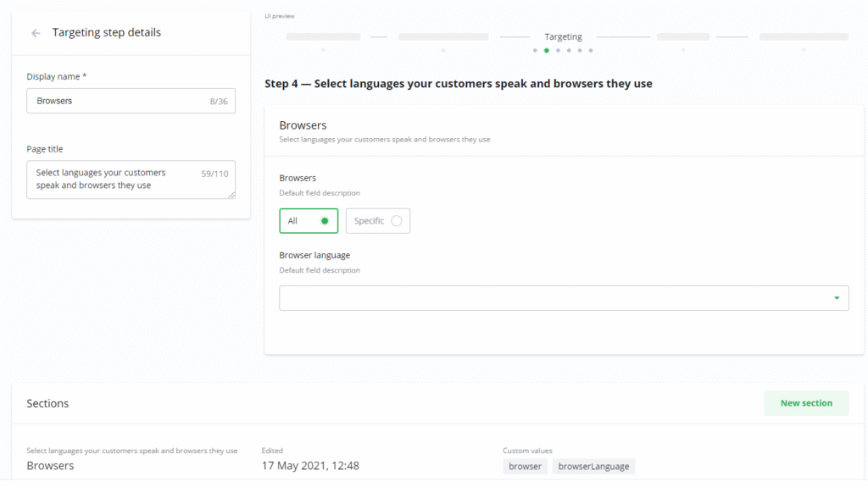Select the "Specific" browsers radio option
This screenshot has width=868, height=487.
378,221
